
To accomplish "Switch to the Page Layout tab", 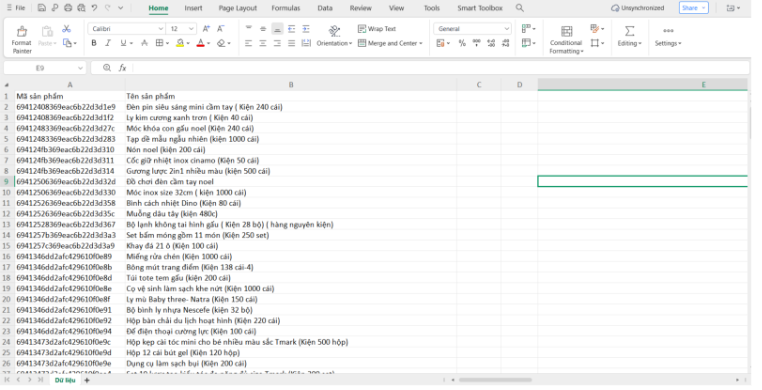I will [238, 8].
